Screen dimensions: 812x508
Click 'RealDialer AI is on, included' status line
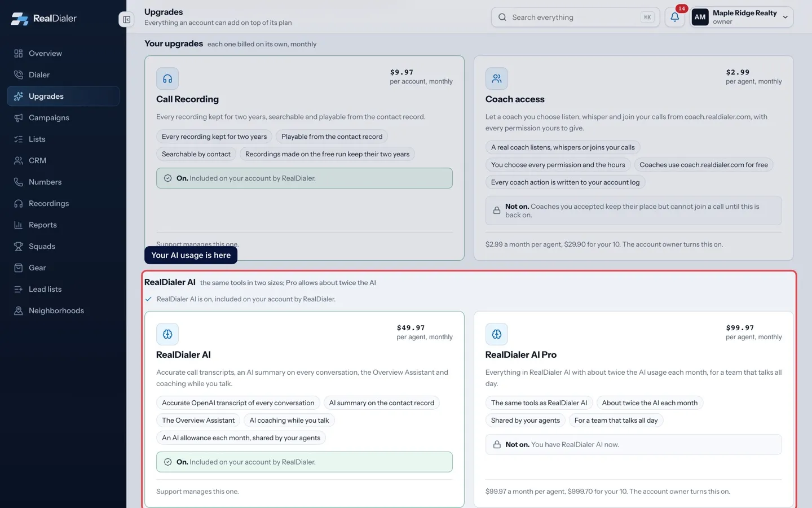tap(246, 299)
